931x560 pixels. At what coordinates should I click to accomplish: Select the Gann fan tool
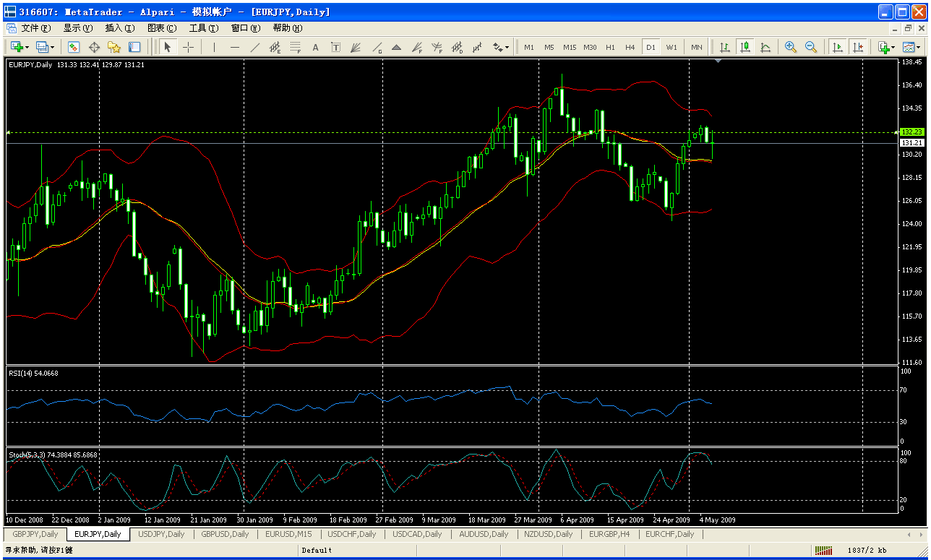pyautogui.click(x=356, y=47)
